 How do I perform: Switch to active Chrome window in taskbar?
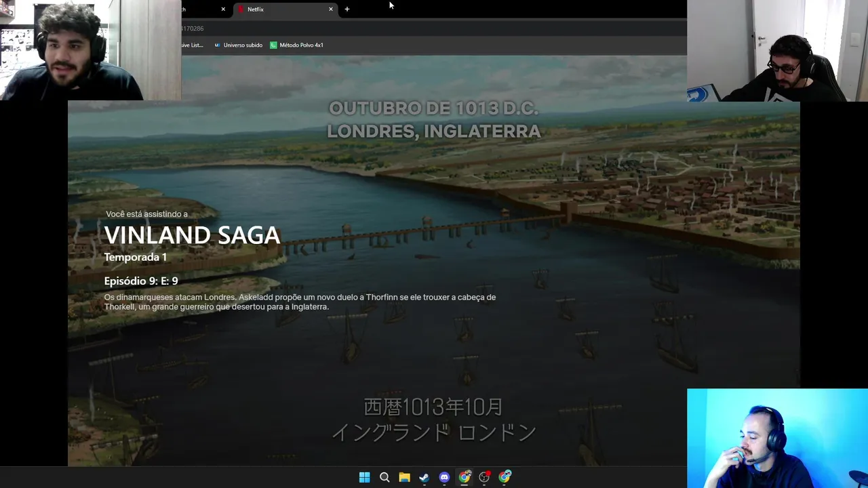465,477
